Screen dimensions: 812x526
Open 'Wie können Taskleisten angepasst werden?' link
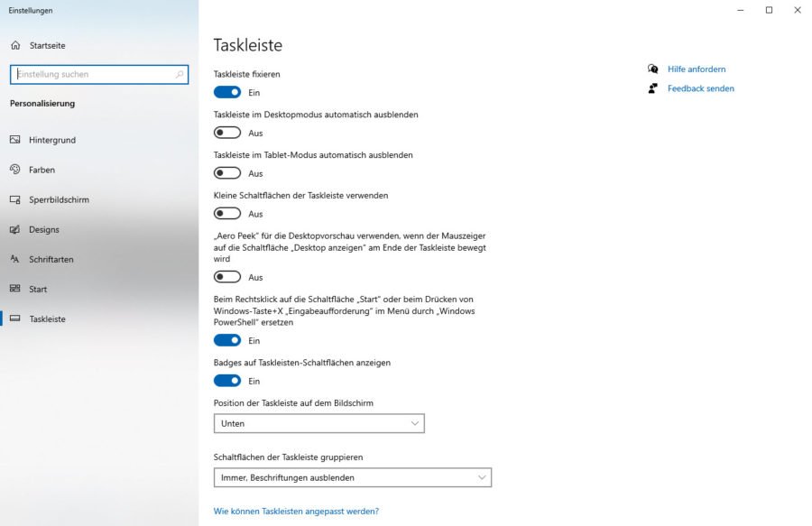click(296, 512)
